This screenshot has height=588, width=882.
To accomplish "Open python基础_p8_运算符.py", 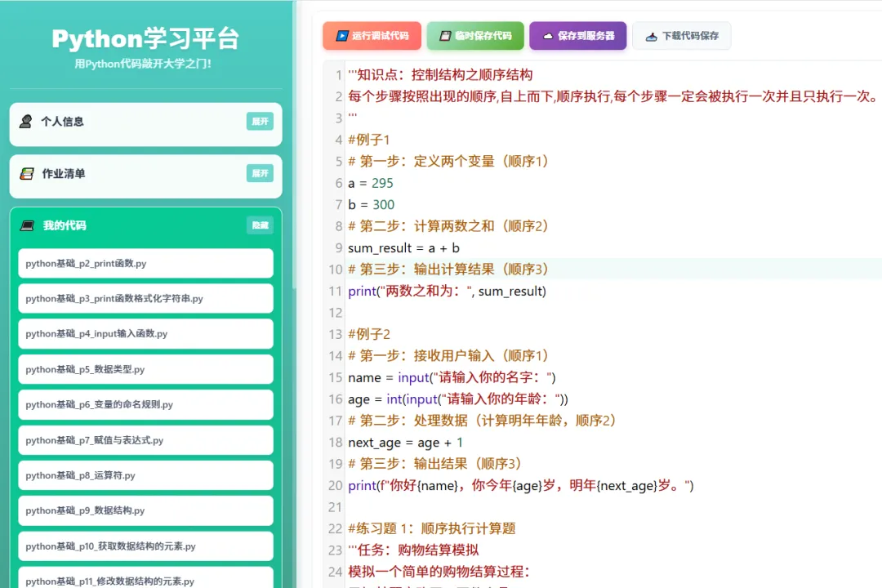I will tap(145, 475).
